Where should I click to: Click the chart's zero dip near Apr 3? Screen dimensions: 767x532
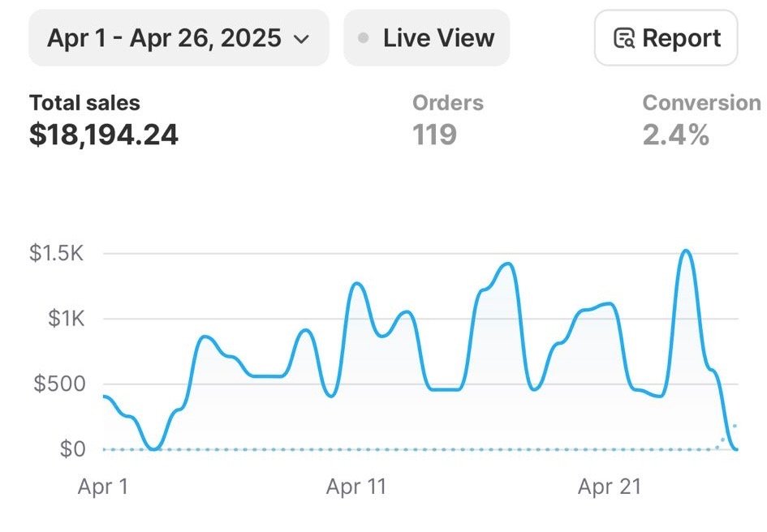(x=154, y=448)
